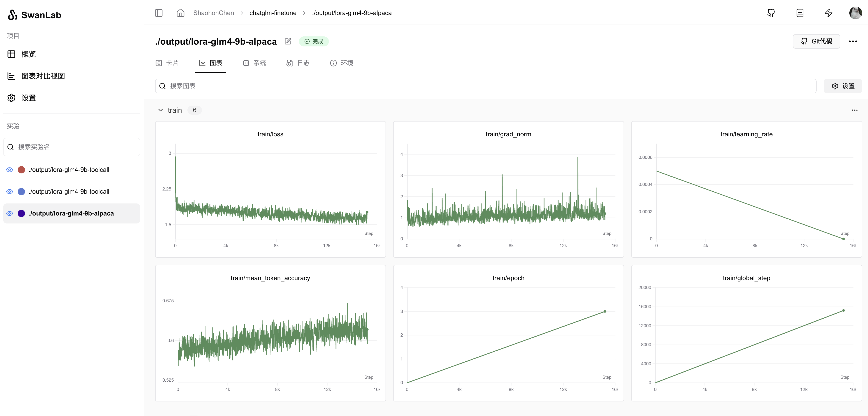Click the home icon in breadcrumb
This screenshot has width=868, height=416.
[x=180, y=13]
